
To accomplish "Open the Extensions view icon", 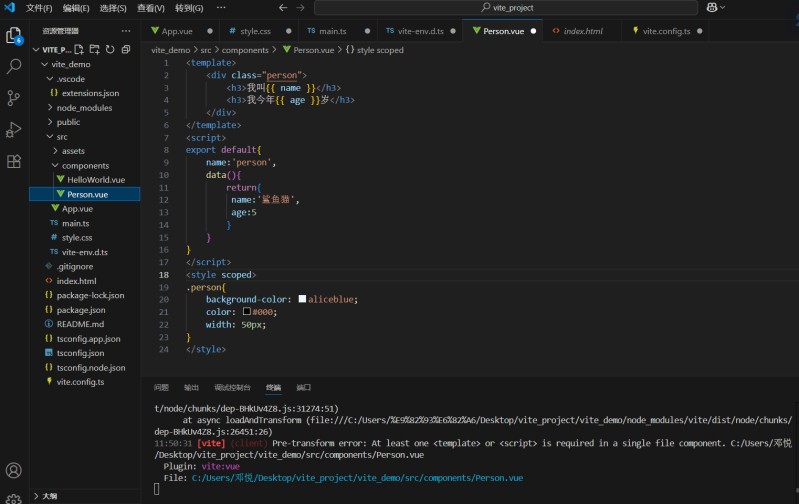I will coord(14,162).
